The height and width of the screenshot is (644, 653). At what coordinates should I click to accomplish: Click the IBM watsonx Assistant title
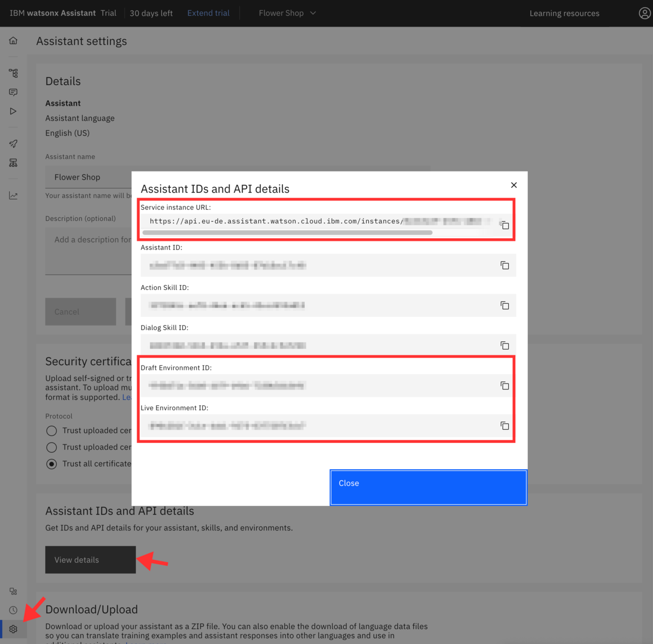(x=52, y=13)
